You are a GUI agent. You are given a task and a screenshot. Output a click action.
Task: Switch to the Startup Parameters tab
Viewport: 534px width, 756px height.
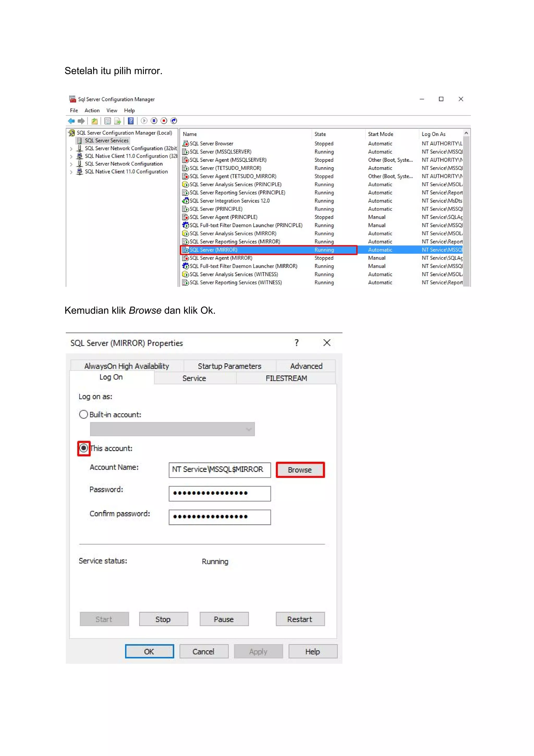[229, 366]
